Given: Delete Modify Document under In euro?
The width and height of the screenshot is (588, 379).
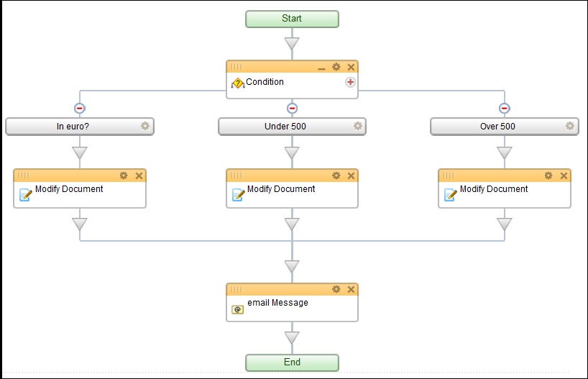Looking at the screenshot, I should (139, 175).
